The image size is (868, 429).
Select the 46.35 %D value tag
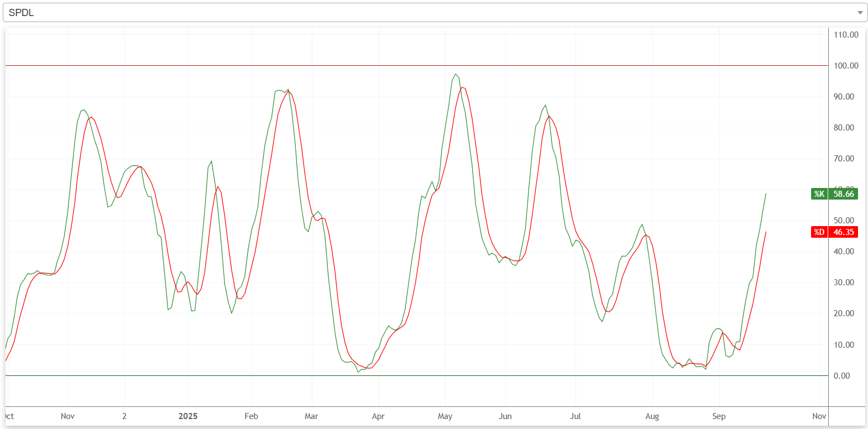(x=843, y=232)
